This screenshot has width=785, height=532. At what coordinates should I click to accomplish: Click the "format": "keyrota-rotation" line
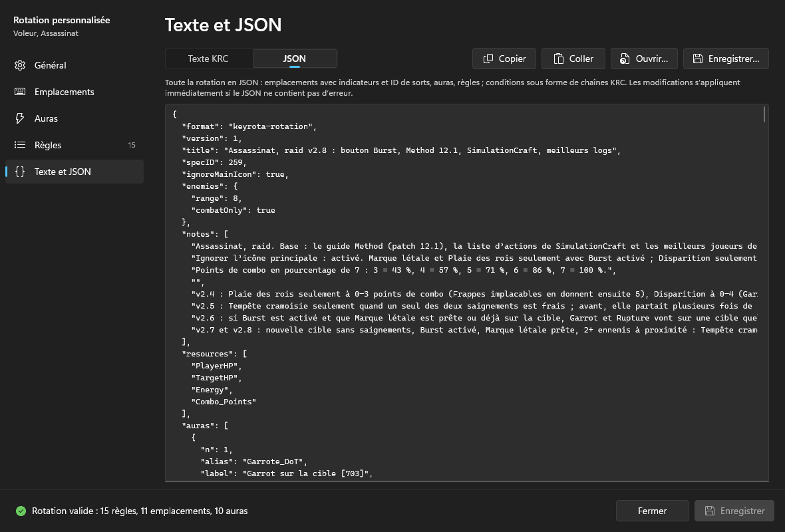click(249, 126)
